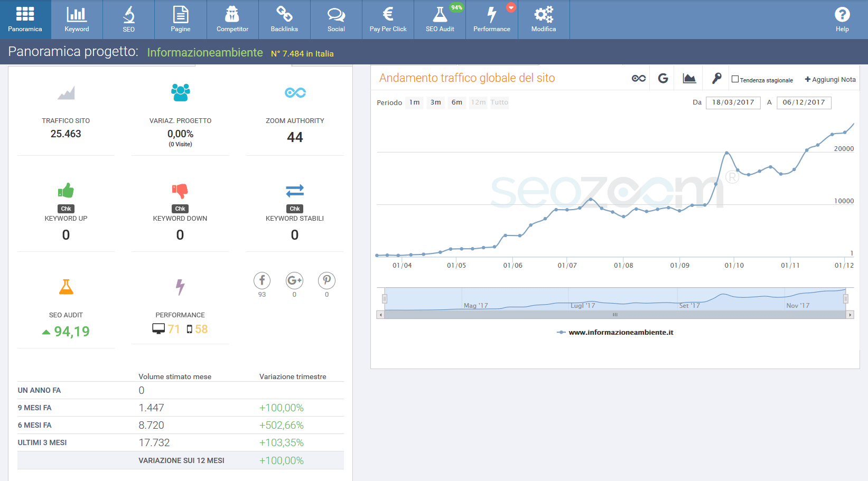868x481 pixels.
Task: Click the Da start date field
Action: [x=733, y=102]
